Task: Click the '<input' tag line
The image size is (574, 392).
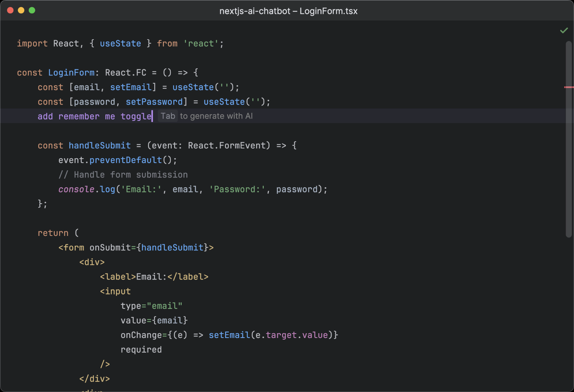Action: tap(115, 291)
